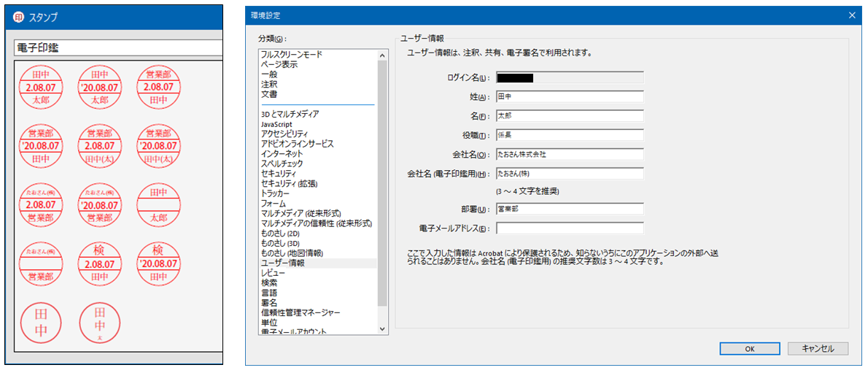
Task: Confirm settings with the OK button
Action: [x=749, y=348]
